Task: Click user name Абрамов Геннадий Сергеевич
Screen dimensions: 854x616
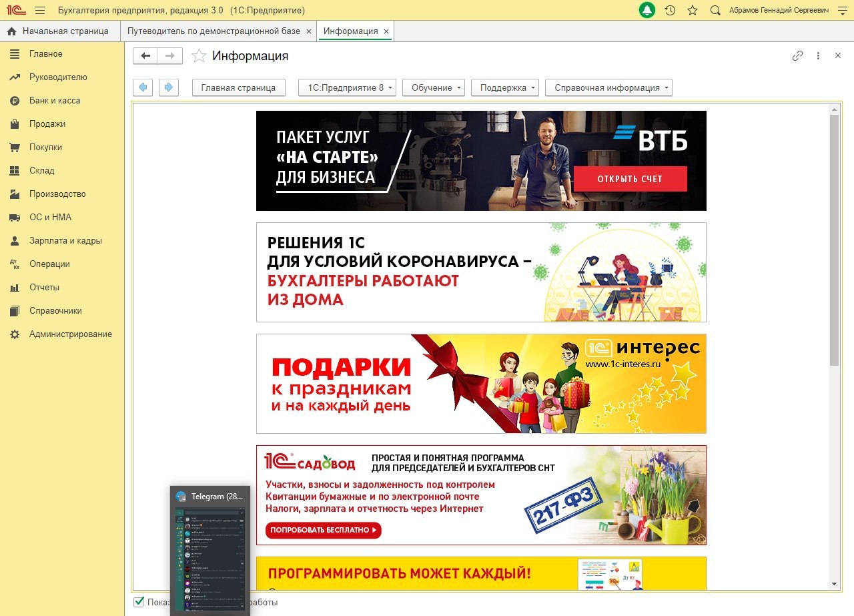Action: 778,11
